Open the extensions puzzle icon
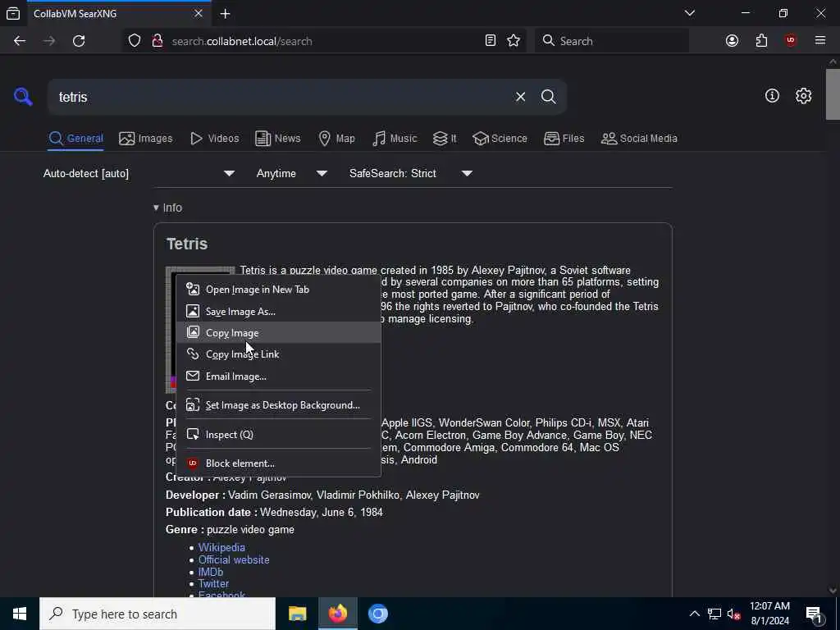 761,41
